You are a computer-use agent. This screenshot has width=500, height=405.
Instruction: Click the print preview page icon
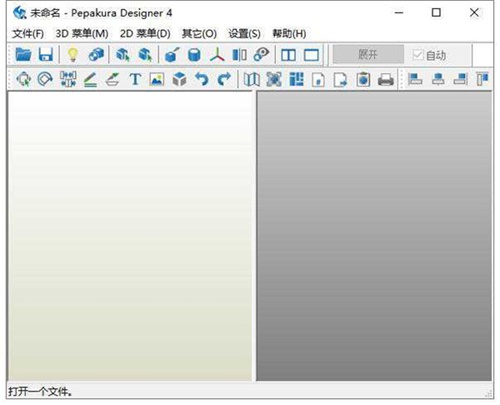363,80
